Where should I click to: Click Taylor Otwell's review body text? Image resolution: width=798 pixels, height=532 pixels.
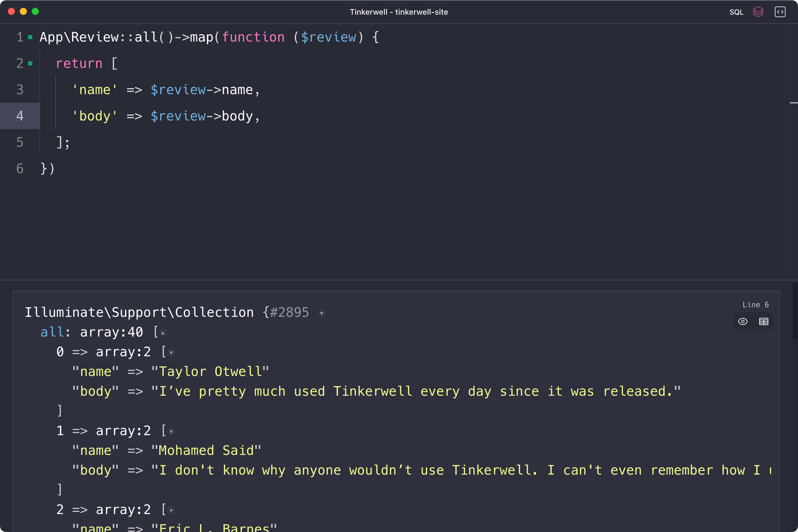[416, 391]
